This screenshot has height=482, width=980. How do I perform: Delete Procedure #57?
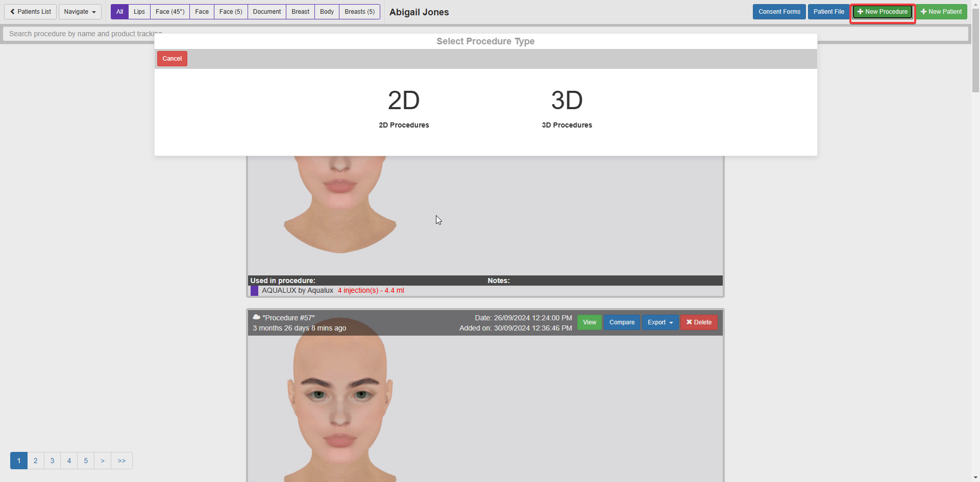pos(699,322)
